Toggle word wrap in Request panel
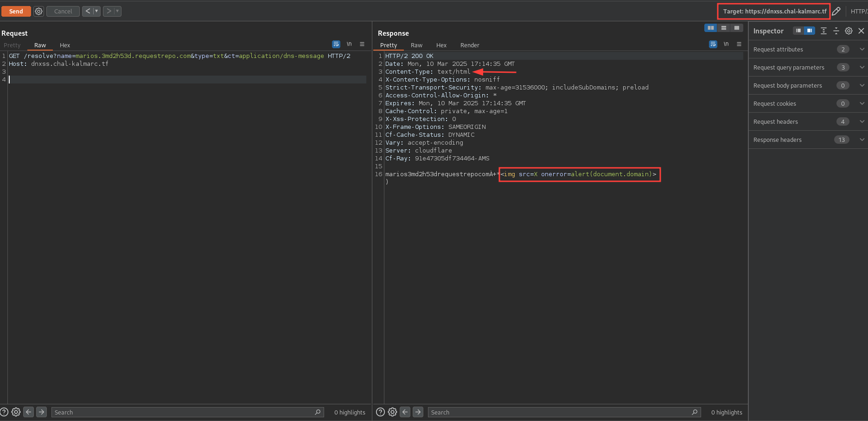The height and width of the screenshot is (421, 868). click(x=336, y=45)
